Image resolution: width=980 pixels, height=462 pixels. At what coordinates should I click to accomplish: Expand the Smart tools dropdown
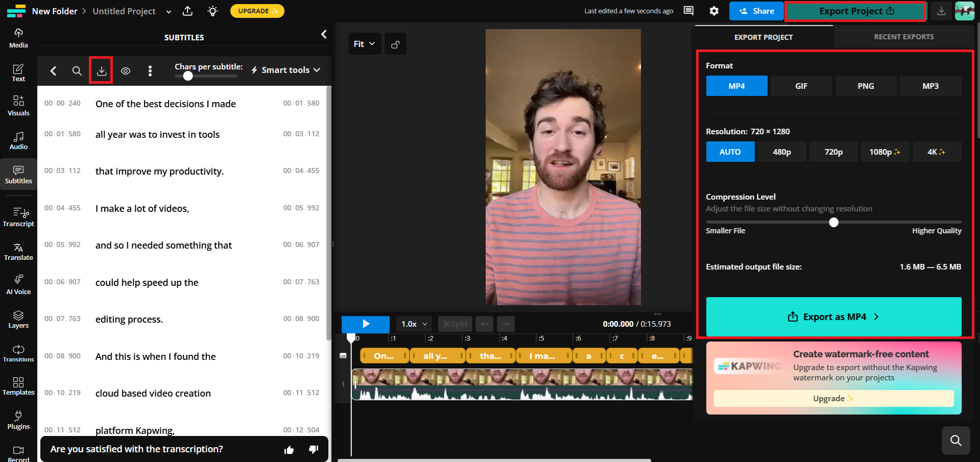point(285,70)
